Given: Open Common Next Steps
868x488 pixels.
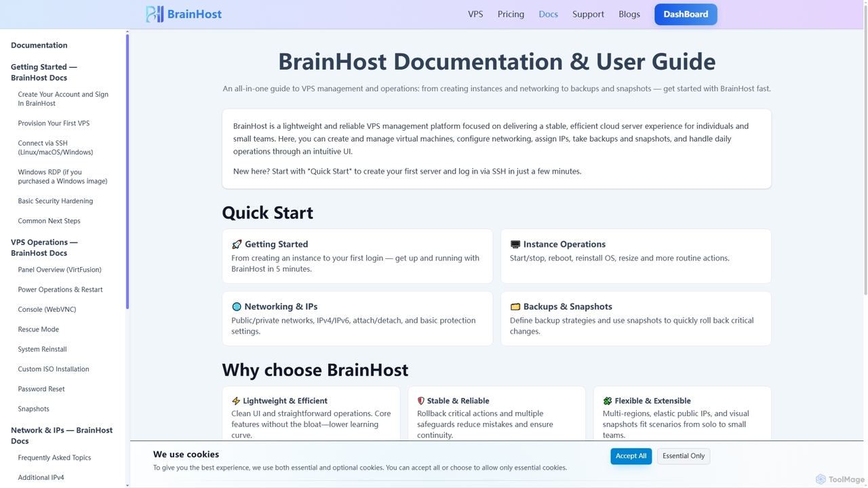Looking at the screenshot, I should click(49, 221).
